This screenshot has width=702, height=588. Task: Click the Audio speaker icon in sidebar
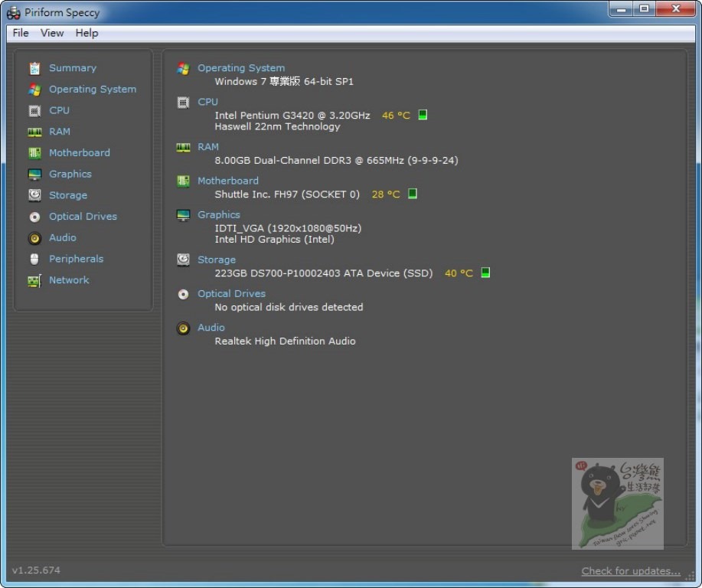tap(34, 238)
